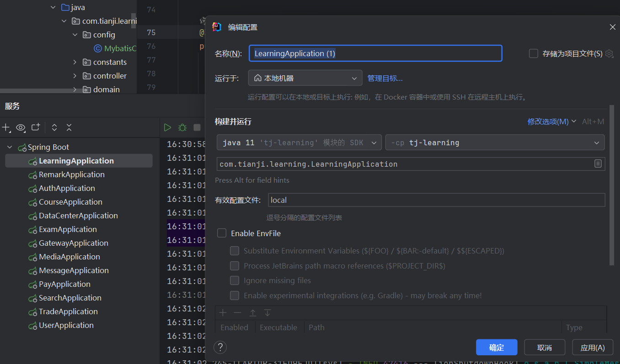Click the constants package folder icon
The image size is (620, 364).
pos(86,62)
